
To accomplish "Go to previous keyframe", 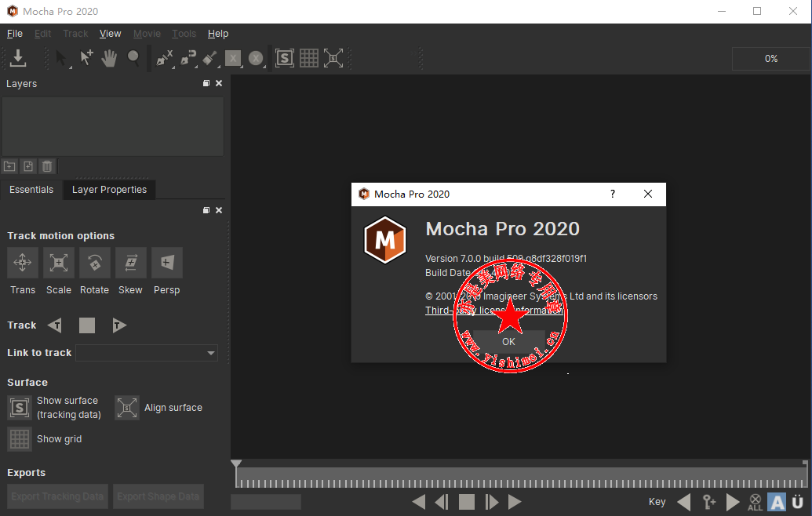I will coord(684,502).
